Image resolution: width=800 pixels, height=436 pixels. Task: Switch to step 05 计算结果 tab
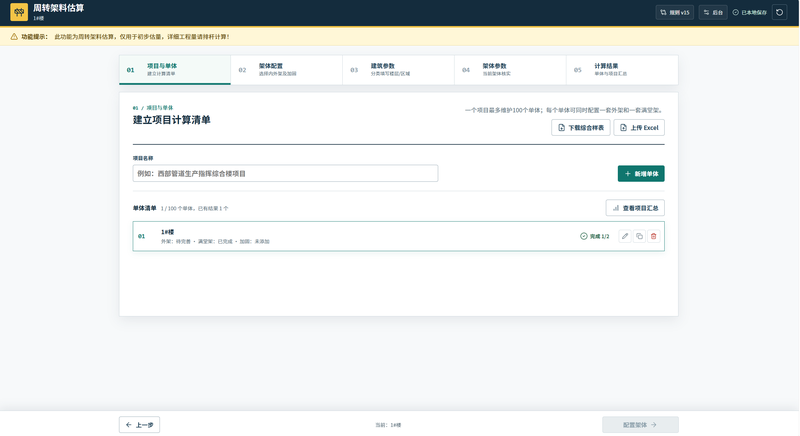[622, 70]
